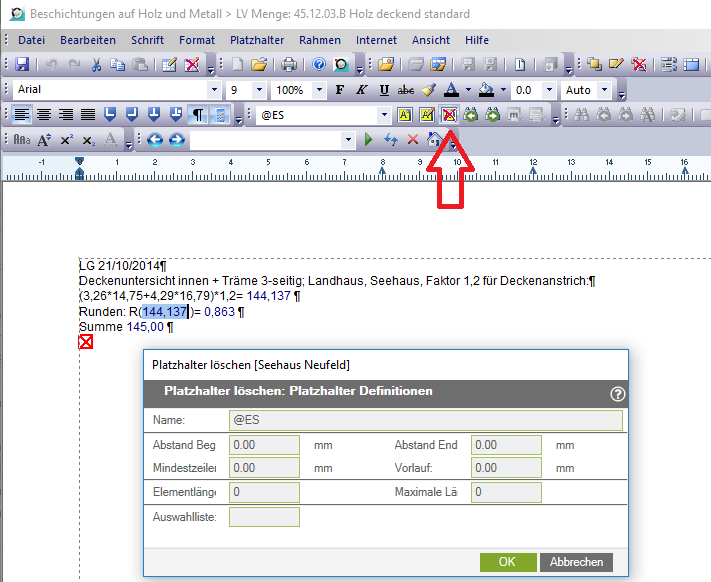Click the Abbrechen button
This screenshot has height=582, width=711.
577,562
